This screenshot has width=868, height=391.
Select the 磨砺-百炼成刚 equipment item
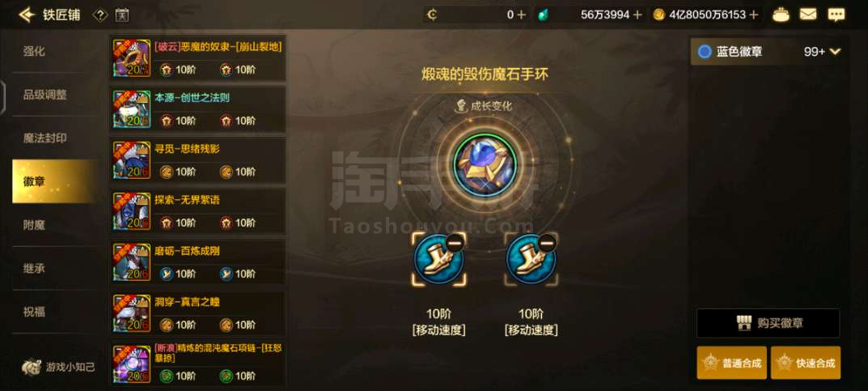pos(198,262)
